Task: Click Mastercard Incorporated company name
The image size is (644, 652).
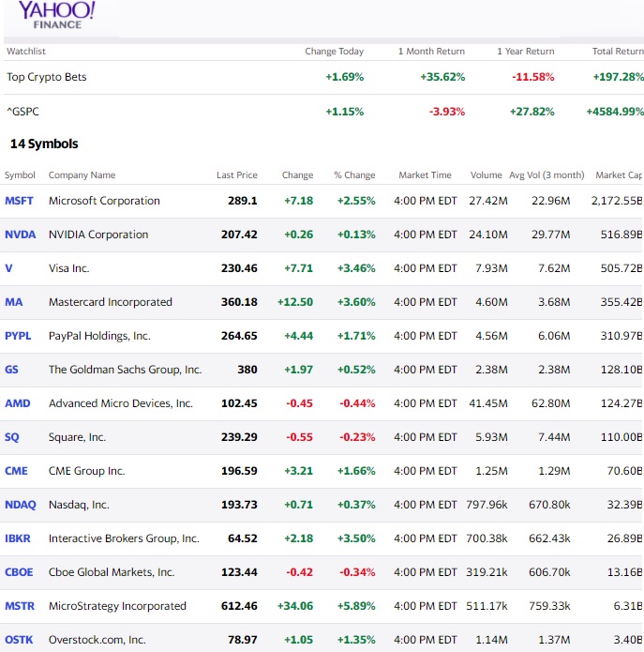Action: (111, 302)
